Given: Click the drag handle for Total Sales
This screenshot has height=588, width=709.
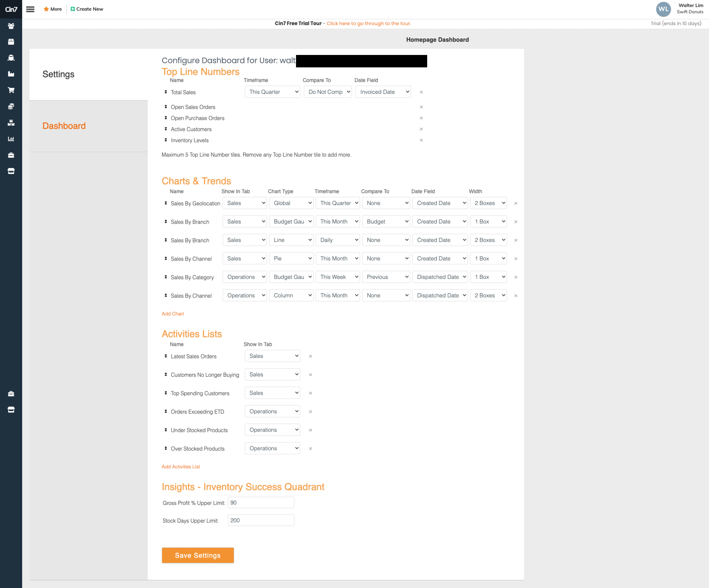Looking at the screenshot, I should pos(165,92).
